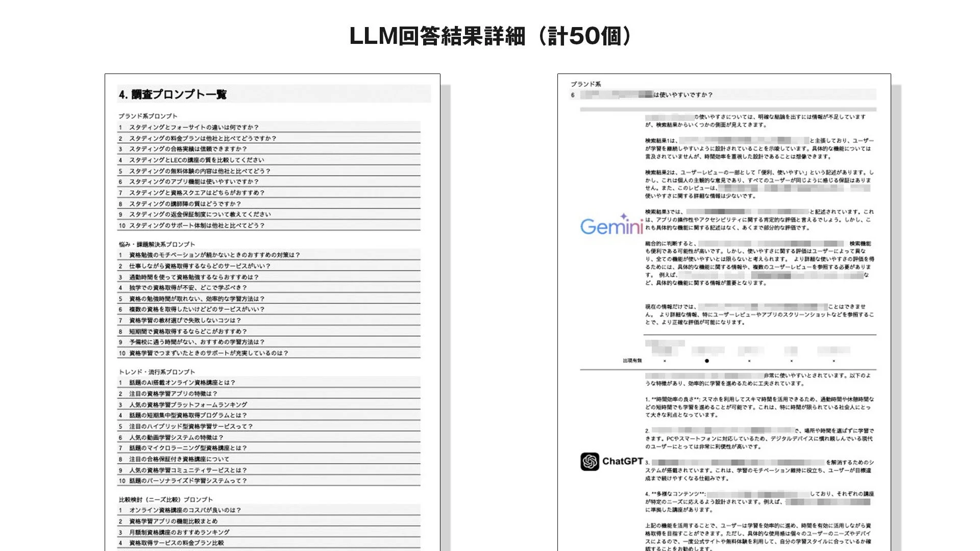Click the × mark under the first redacted column
The width and height of the screenshot is (980, 551).
pos(664,361)
